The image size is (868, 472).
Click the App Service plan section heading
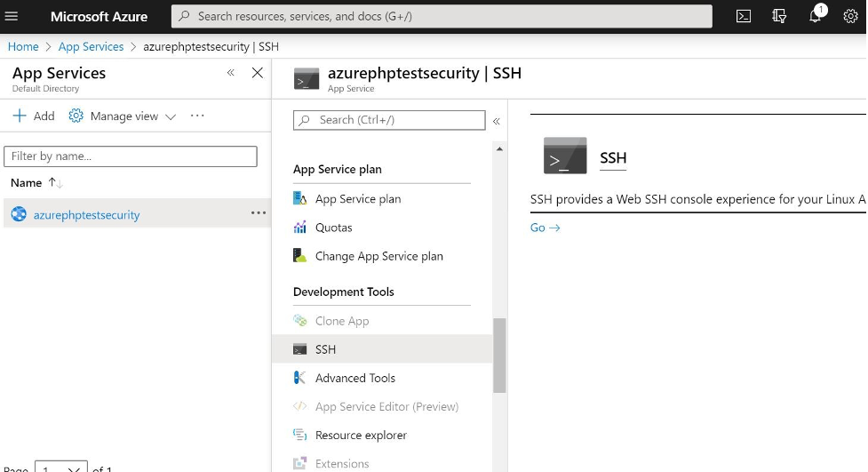pos(337,170)
